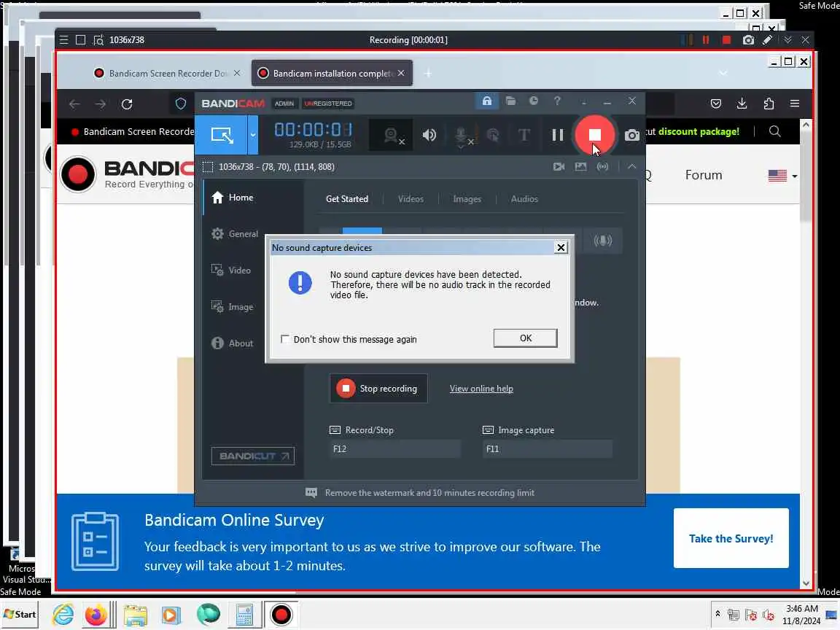Screen dimensions: 840x630
Task: Switch to the Get Started tab
Action: click(347, 199)
